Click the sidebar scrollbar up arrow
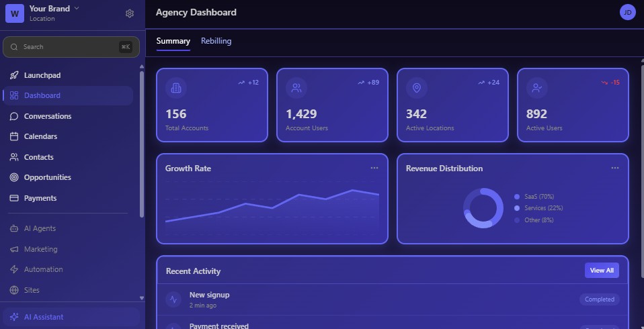Screen dimensions: 644x329 (142, 66)
